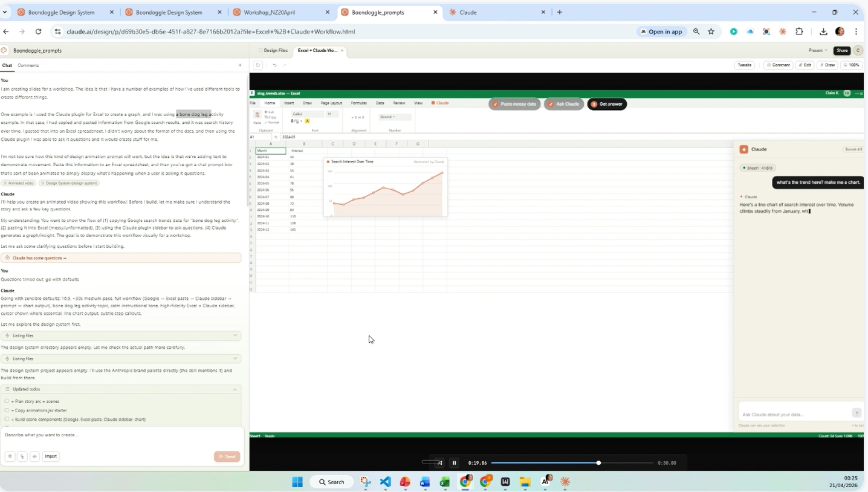Open Visual Studio Code from the taskbar
This screenshot has width=868, height=492.
[x=386, y=482]
